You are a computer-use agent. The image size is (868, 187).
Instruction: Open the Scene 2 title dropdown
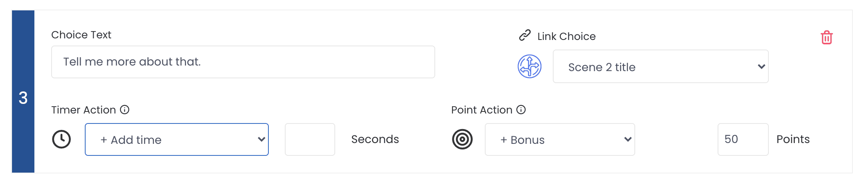pos(661,66)
